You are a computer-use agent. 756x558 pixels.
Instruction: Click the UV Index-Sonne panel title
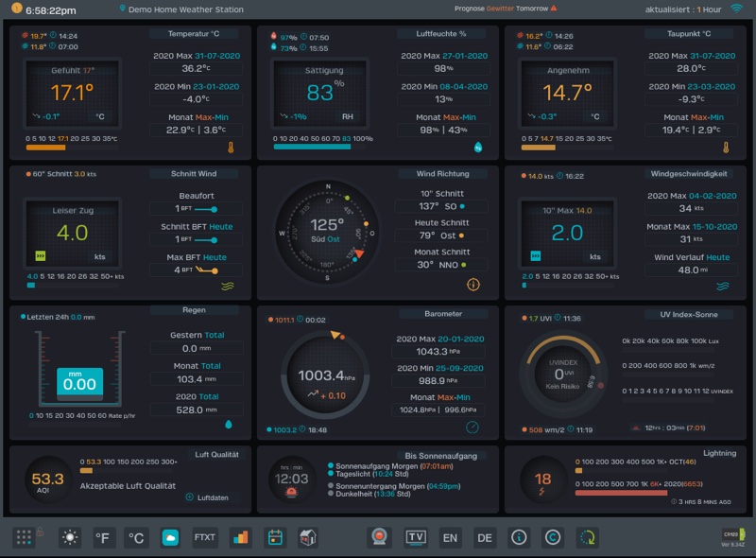click(689, 315)
